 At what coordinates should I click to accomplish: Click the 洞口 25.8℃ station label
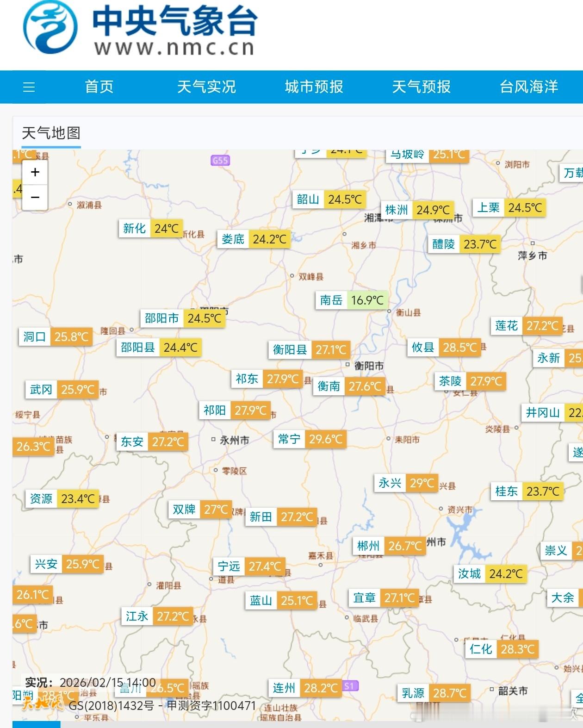click(56, 337)
